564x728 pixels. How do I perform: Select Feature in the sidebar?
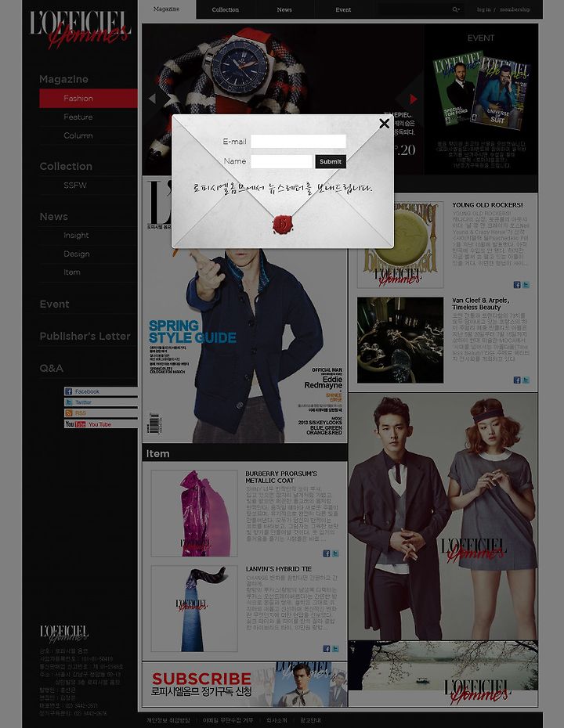(x=78, y=117)
